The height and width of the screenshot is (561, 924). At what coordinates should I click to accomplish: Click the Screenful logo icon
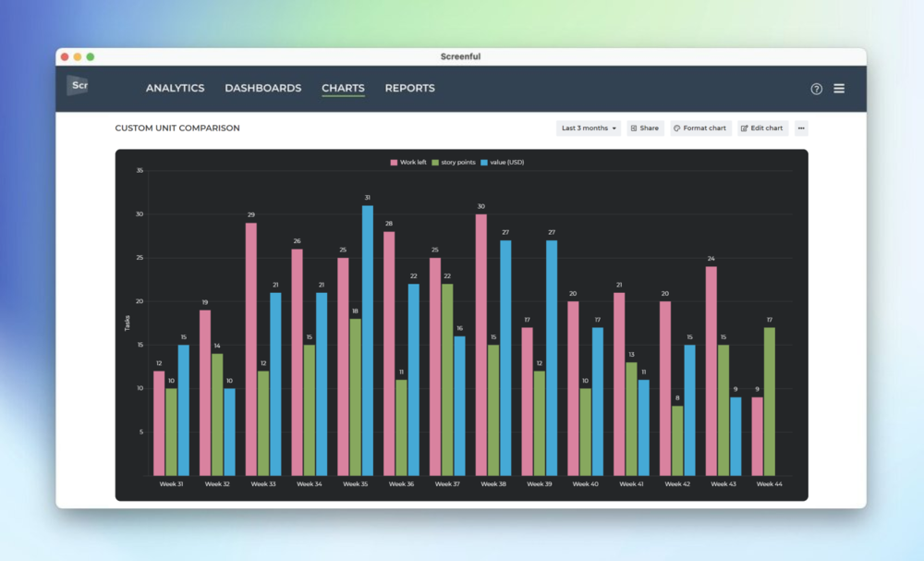pos(78,85)
